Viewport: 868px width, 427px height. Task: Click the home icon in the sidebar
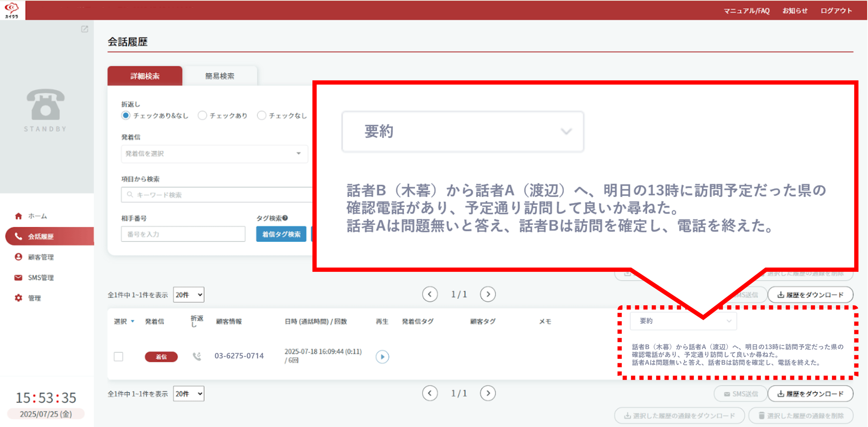click(x=18, y=216)
